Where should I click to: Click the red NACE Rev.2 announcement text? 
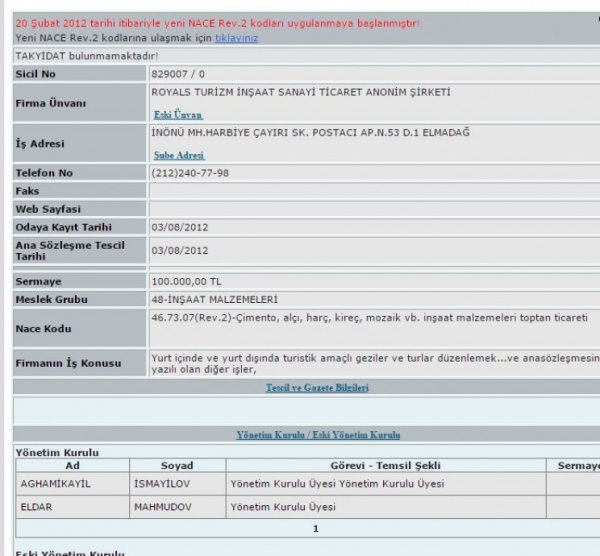coord(217,23)
